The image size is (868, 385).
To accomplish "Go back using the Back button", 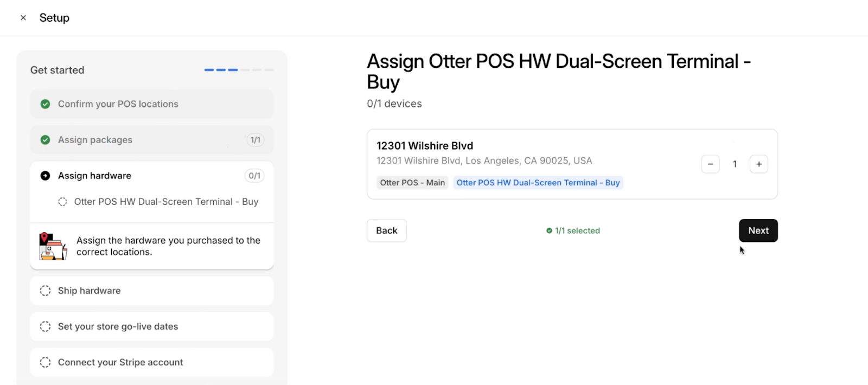I will 386,230.
